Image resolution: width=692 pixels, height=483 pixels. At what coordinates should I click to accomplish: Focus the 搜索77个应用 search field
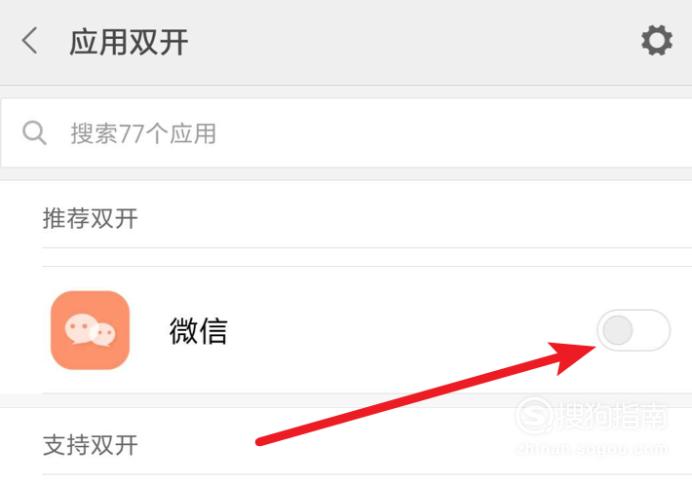point(346,133)
